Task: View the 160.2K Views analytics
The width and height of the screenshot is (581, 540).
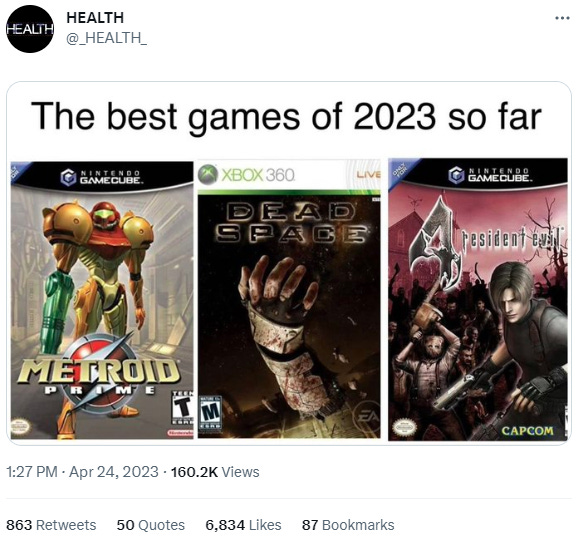Action: (215, 472)
